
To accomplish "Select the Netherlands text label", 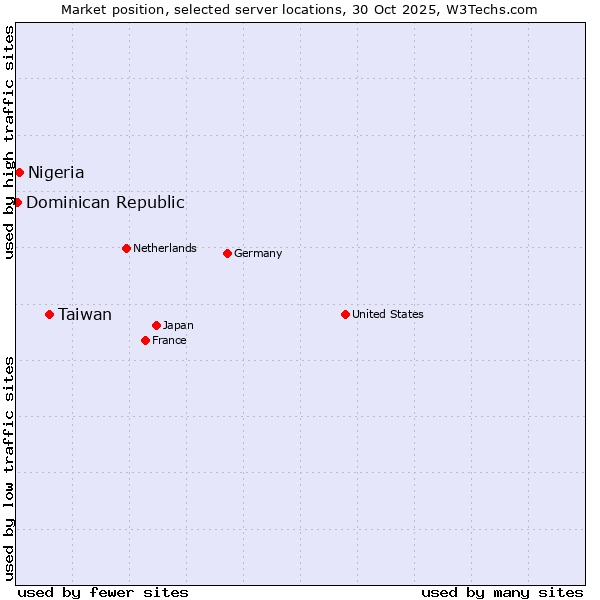I will pyautogui.click(x=165, y=248).
